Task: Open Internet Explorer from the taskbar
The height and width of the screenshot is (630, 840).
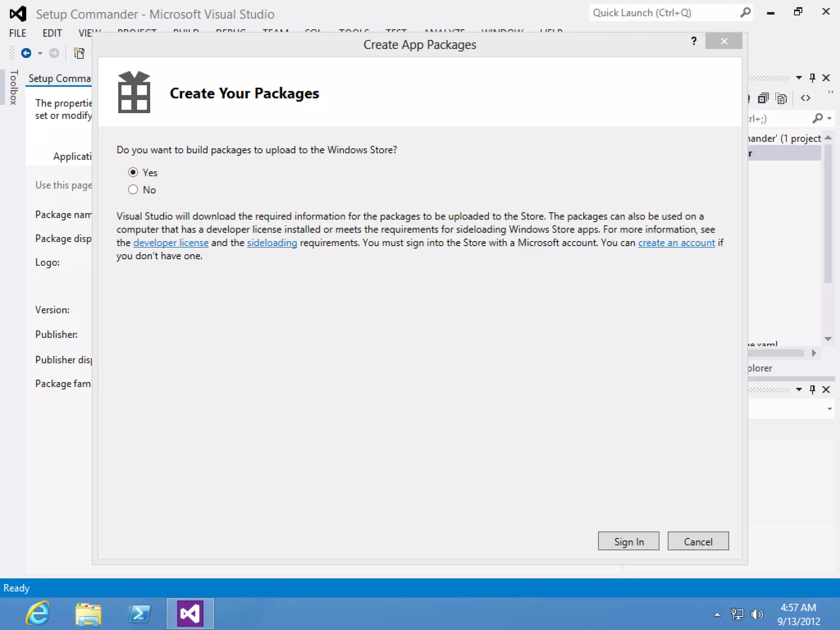Action: [x=38, y=614]
